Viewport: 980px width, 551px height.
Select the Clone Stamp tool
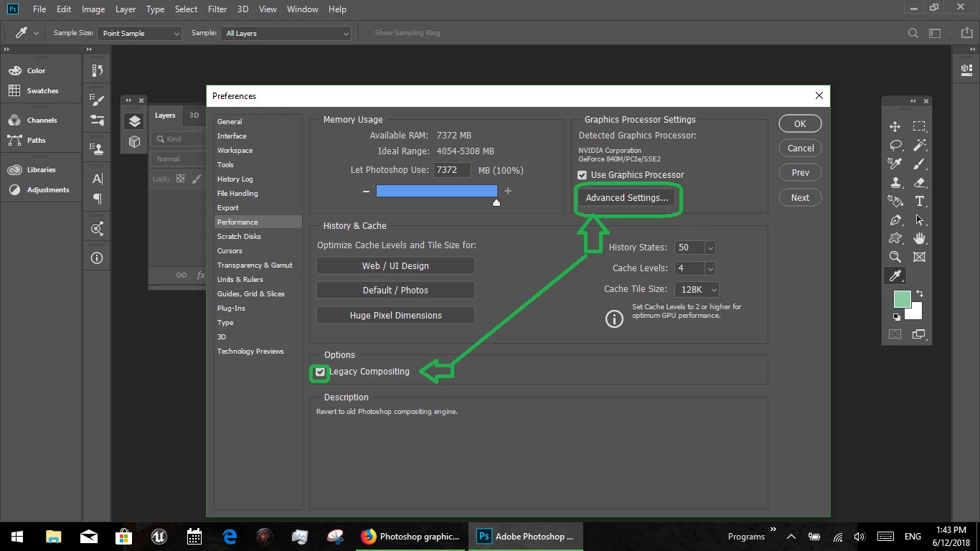point(895,182)
